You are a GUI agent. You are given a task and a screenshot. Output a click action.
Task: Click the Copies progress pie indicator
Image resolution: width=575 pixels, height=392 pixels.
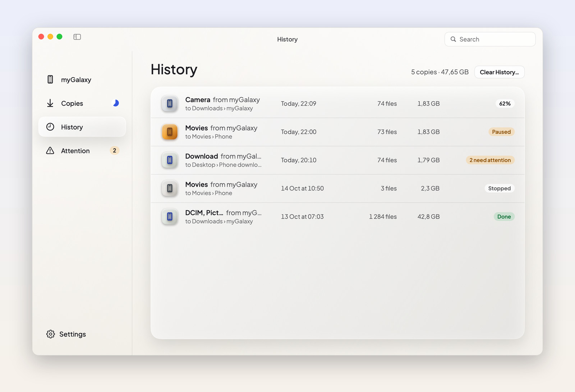[116, 103]
